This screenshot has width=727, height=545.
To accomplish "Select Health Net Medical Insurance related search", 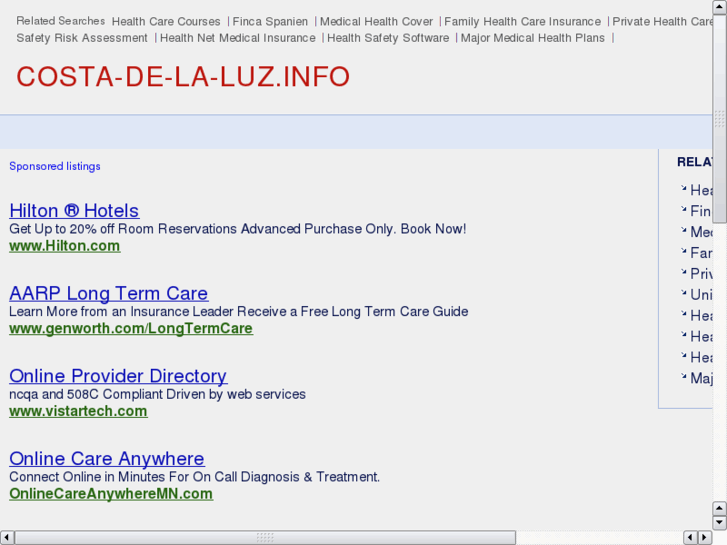I will click(x=238, y=38).
